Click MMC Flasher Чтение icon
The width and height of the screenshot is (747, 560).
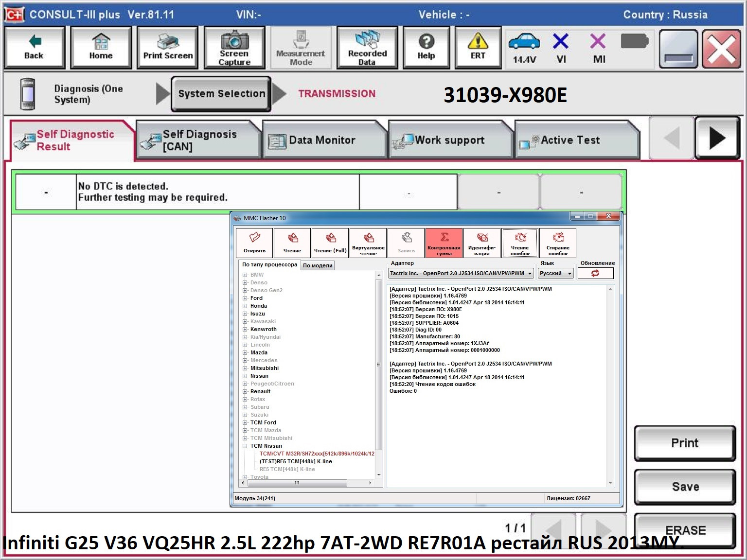[292, 243]
